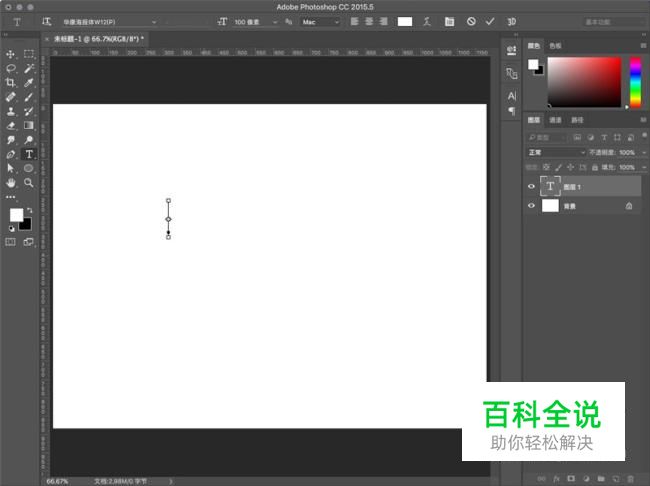Open the character and paragraph panel icon

[x=449, y=21]
